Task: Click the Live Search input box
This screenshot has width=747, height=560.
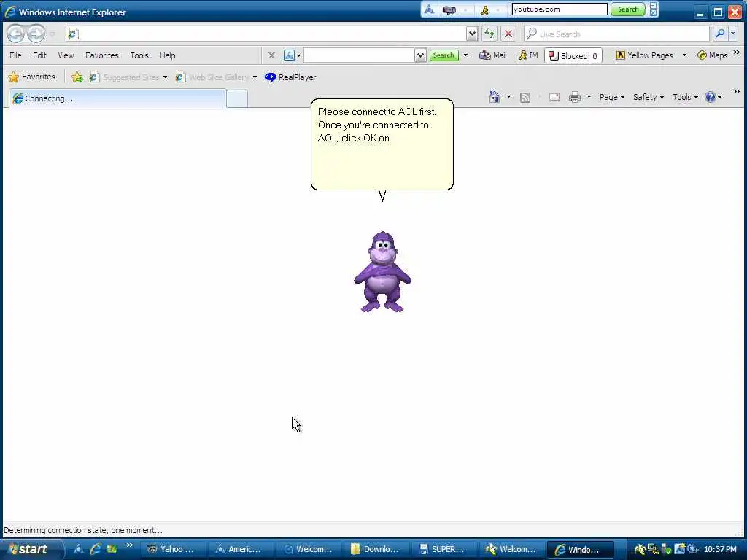Action: click(x=616, y=34)
